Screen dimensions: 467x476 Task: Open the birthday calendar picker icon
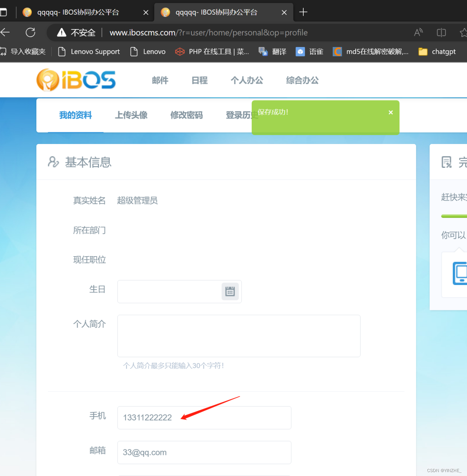(230, 291)
